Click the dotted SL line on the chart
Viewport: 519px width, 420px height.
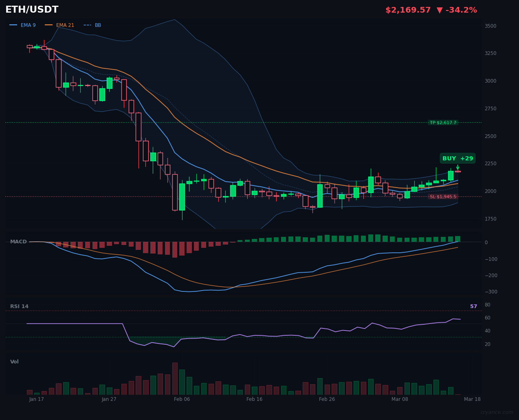tap(244, 196)
